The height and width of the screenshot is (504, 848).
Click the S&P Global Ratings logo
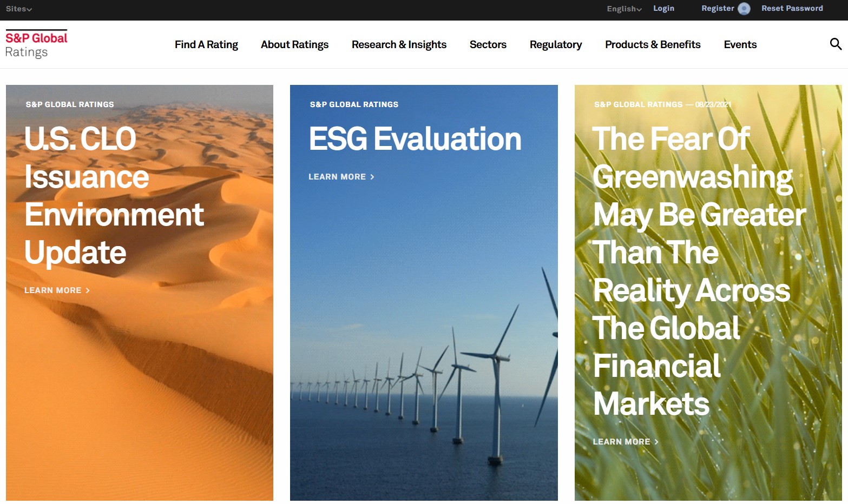coord(36,44)
